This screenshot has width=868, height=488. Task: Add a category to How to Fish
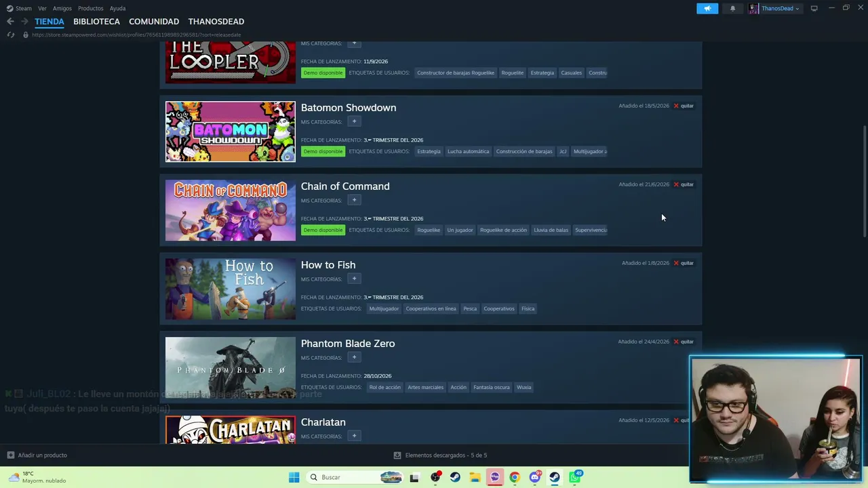[354, 279]
